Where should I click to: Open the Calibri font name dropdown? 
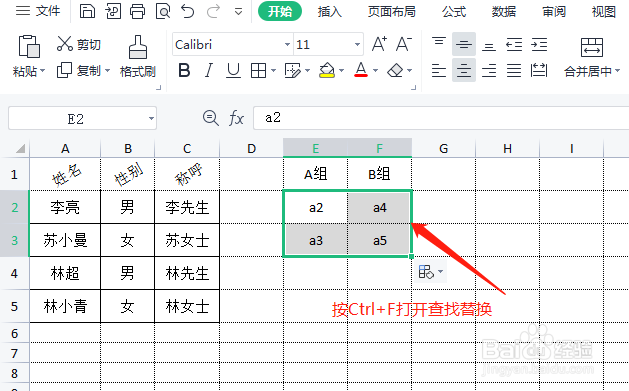(287, 45)
